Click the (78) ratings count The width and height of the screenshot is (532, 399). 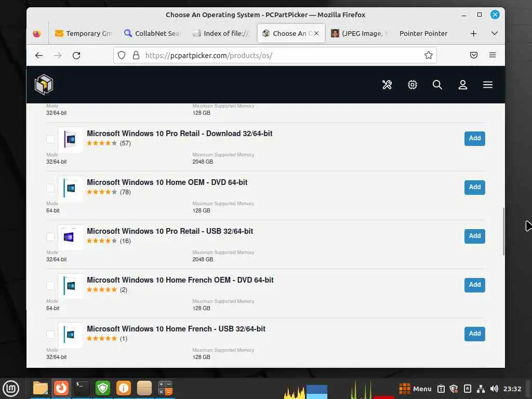tap(125, 192)
